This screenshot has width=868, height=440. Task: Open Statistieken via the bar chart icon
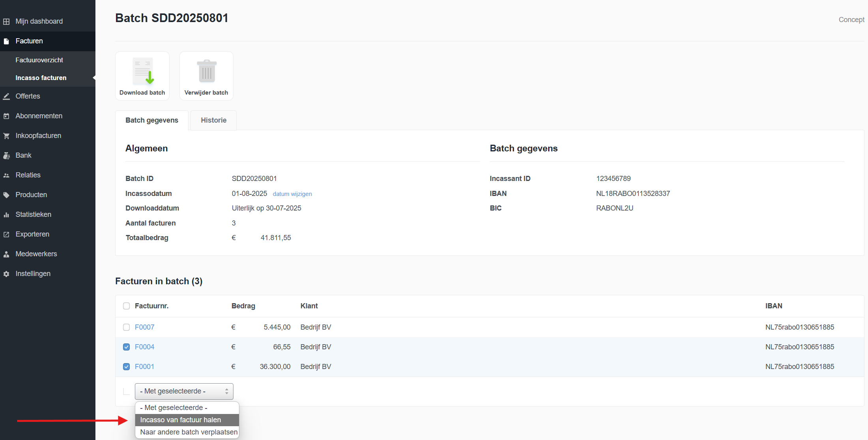tap(6, 214)
